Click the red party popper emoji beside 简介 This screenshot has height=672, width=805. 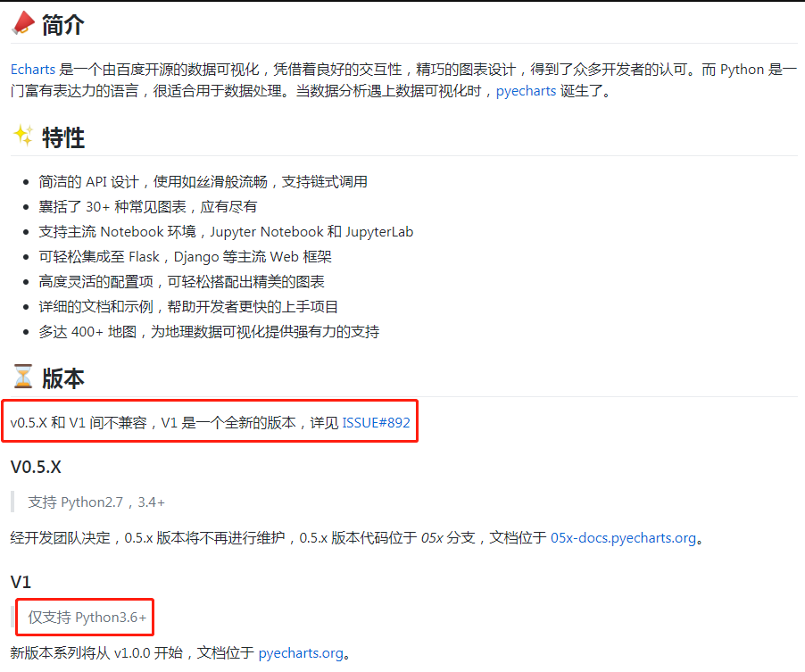[22, 23]
